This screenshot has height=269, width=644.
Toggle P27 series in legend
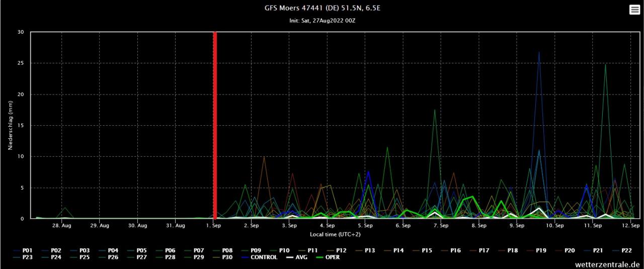(142, 257)
